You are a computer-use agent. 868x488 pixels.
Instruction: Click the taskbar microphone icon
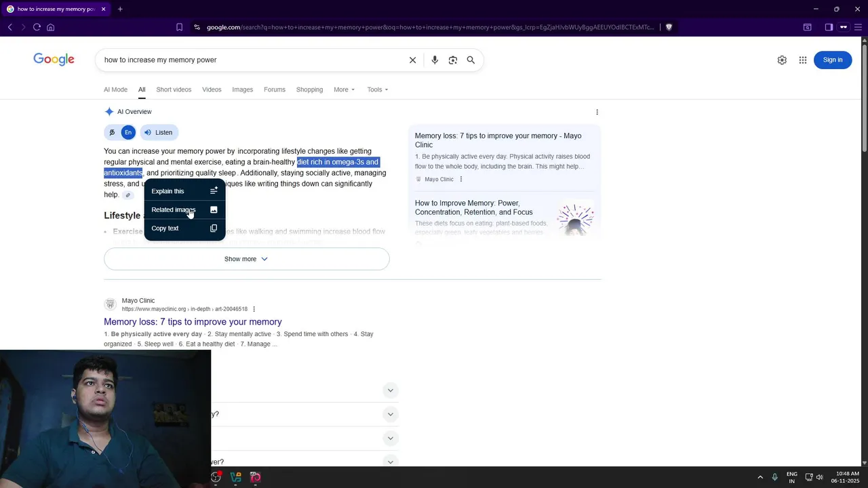pyautogui.click(x=775, y=477)
